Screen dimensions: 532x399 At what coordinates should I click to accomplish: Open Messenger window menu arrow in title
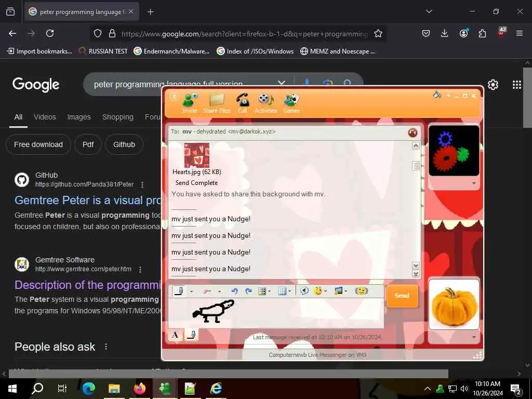pyautogui.click(x=448, y=96)
